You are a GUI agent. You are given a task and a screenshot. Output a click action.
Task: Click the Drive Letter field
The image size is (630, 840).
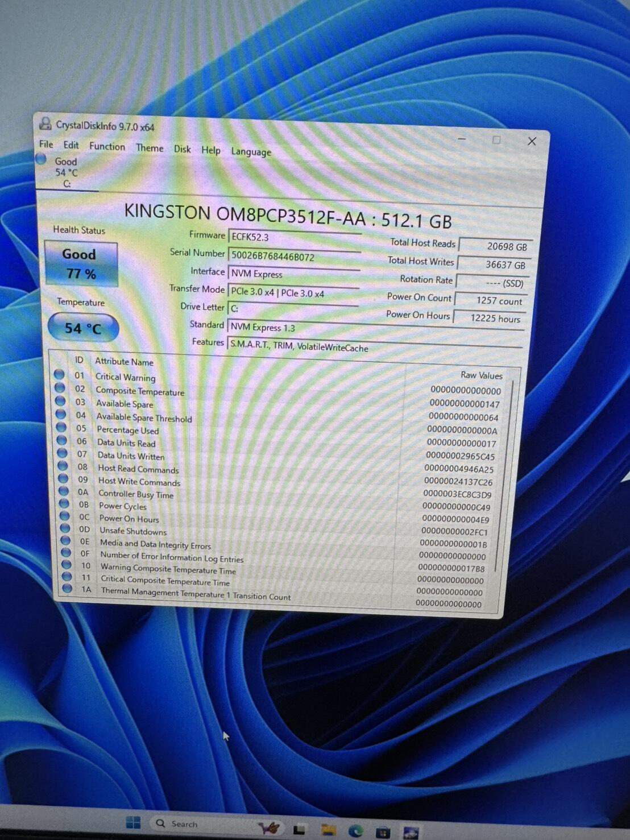pos(293,309)
